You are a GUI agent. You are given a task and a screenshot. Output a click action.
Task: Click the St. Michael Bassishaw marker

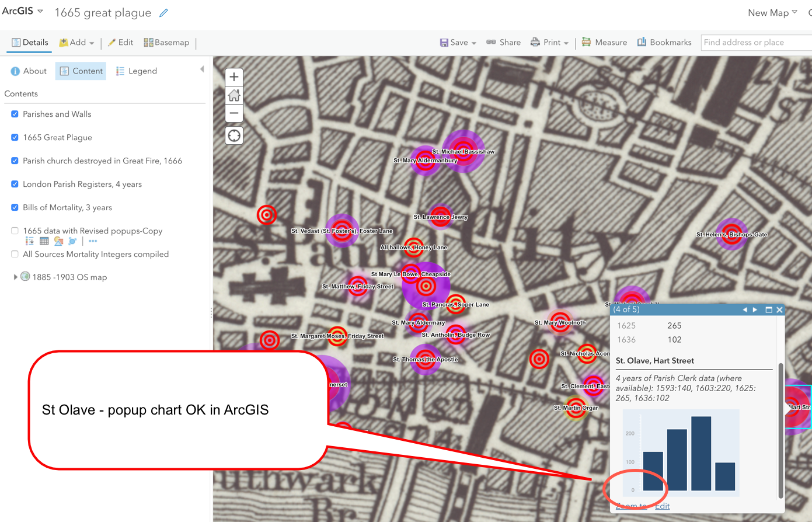click(x=463, y=151)
